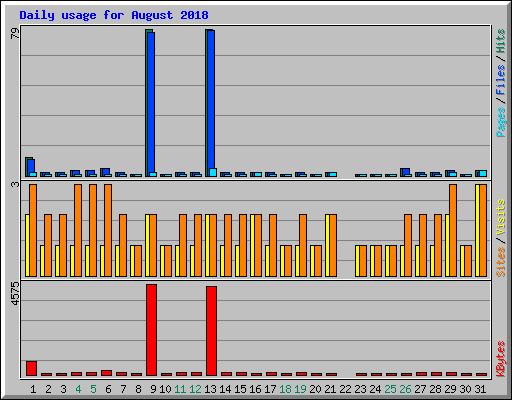Click the 'Pages' legend label
Screen dimensions: 512x400
click(500, 122)
